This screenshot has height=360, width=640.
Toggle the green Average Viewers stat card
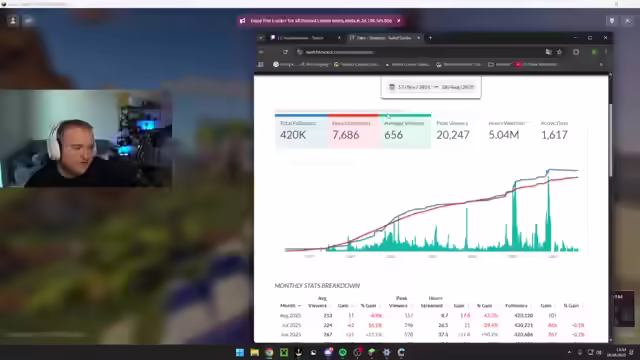pos(405,131)
